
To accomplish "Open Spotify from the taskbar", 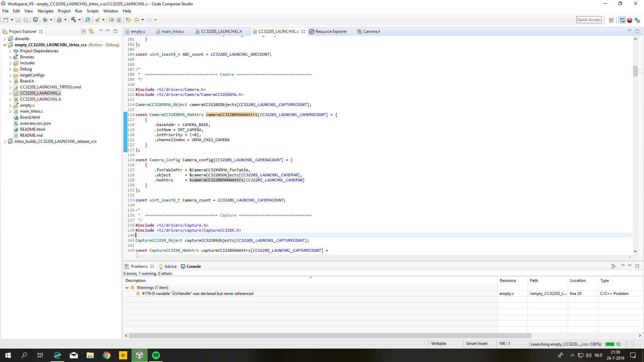I will (x=156, y=355).
